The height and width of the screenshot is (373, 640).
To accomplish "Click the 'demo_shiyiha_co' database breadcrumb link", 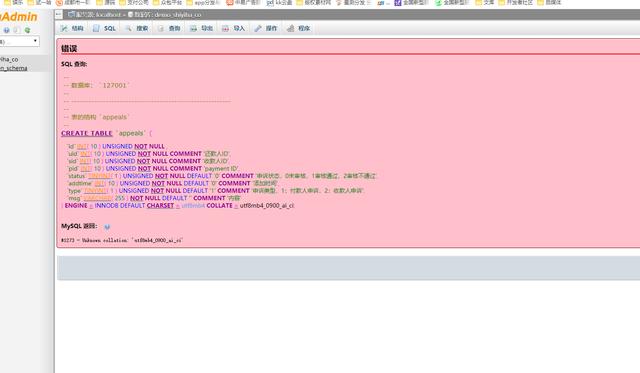I will 178,15.
